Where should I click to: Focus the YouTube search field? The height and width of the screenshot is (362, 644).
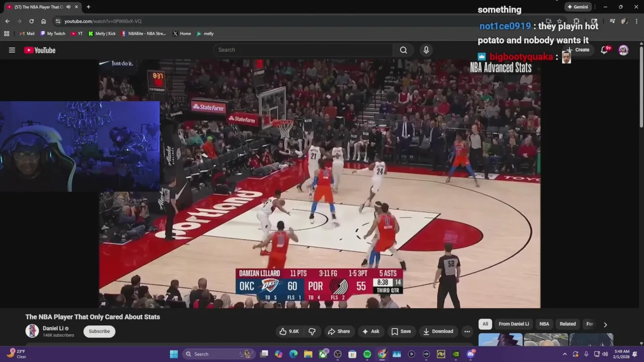(x=303, y=50)
